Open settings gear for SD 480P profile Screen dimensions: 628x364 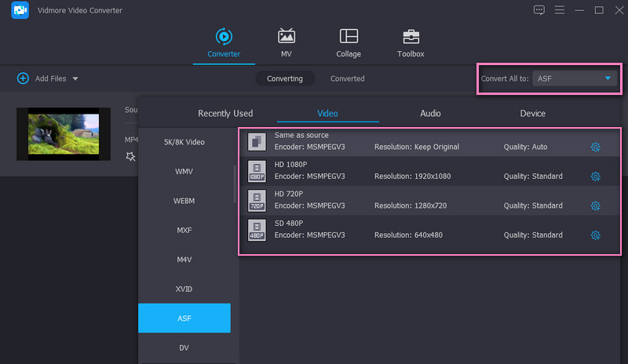point(595,235)
